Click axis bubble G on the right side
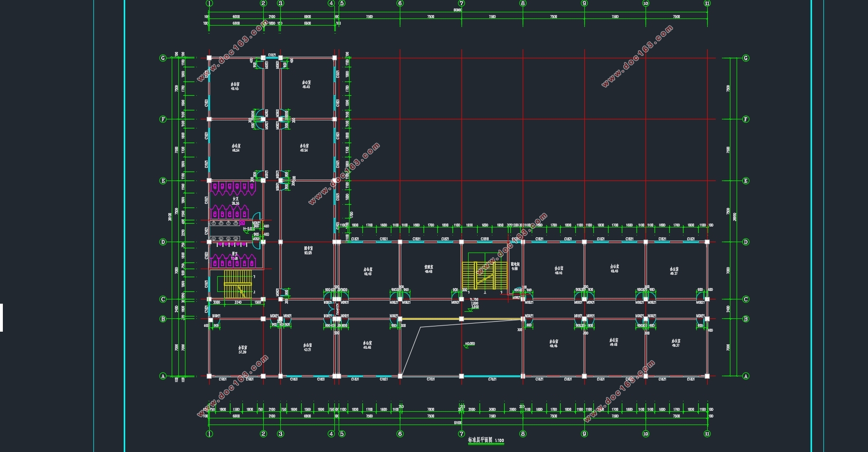This screenshot has height=452, width=868. point(746,58)
